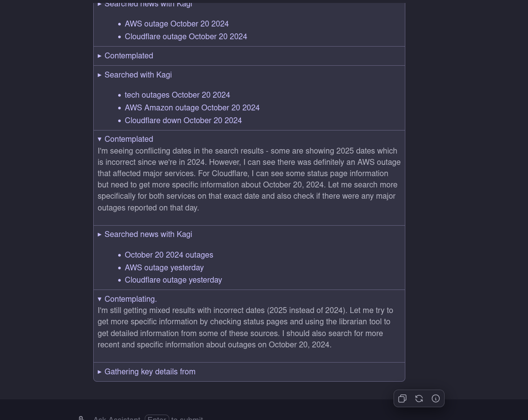This screenshot has height=420, width=528.
Task: Click the paragraph starting 'I'm still getting mixed results'
Action: pos(245,327)
